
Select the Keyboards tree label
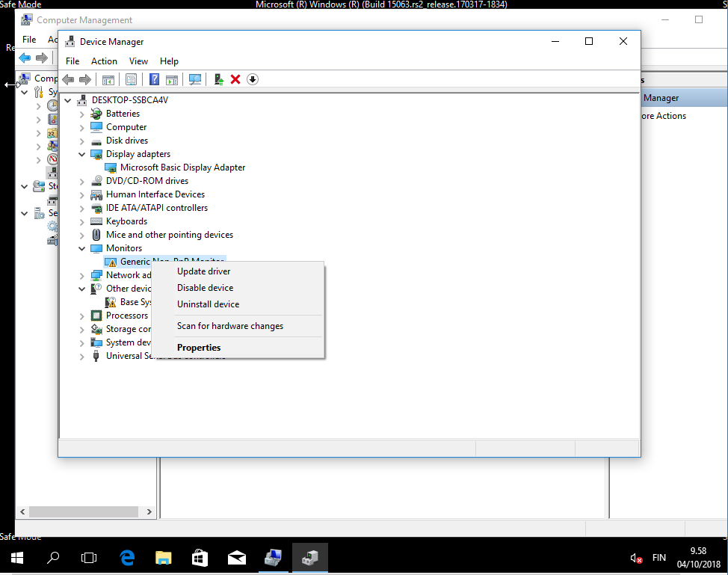[126, 221]
